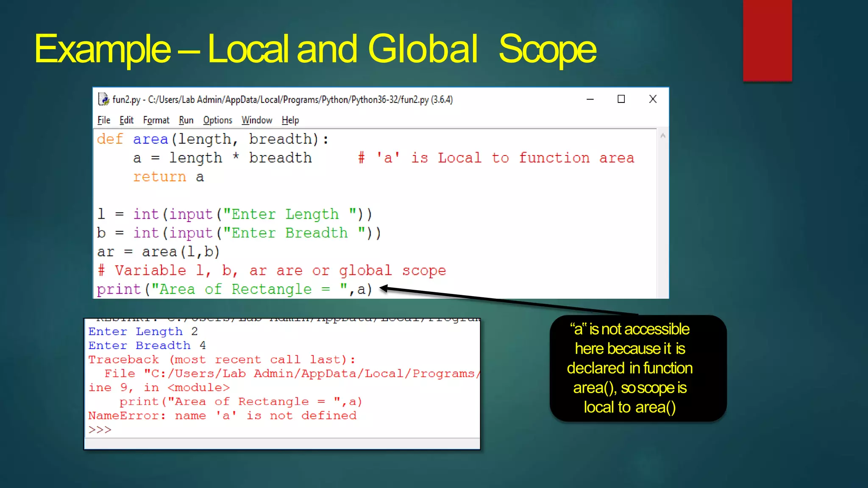The width and height of the screenshot is (868, 488).
Task: Minimize the fun2.py editor window
Action: 590,99
